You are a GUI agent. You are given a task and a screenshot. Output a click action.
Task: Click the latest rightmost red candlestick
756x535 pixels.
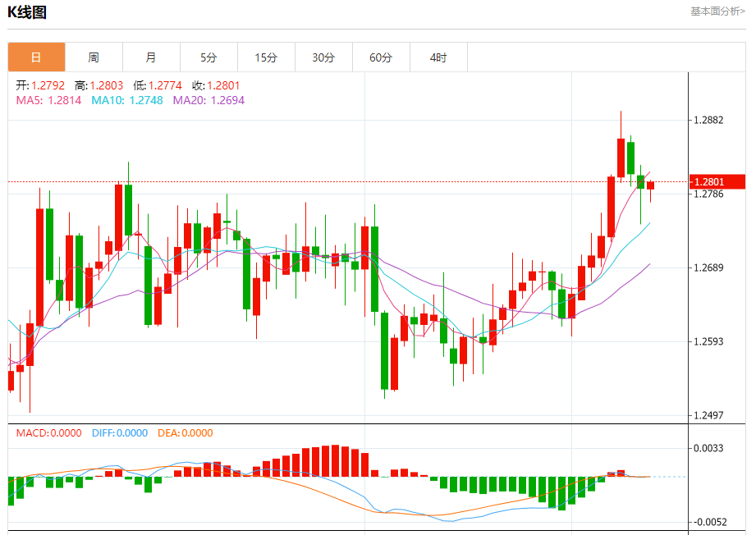pos(650,186)
